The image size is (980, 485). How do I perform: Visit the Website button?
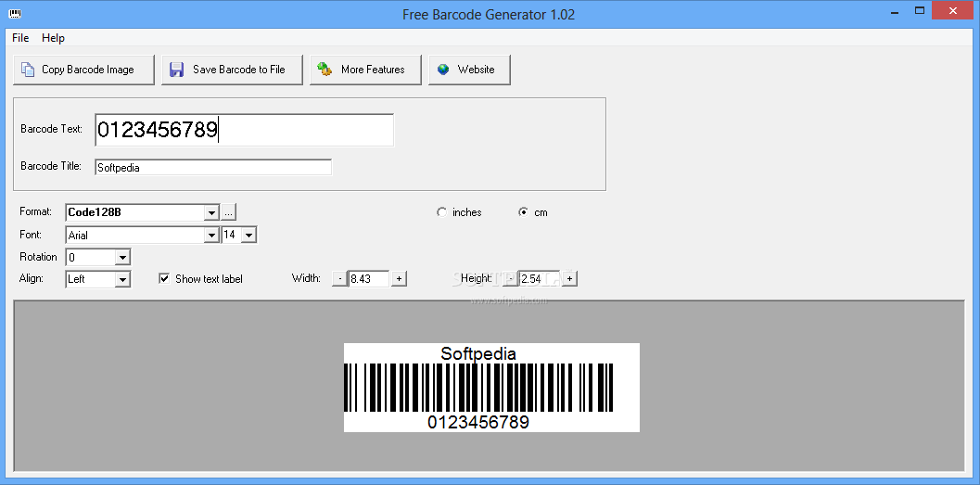[x=469, y=70]
